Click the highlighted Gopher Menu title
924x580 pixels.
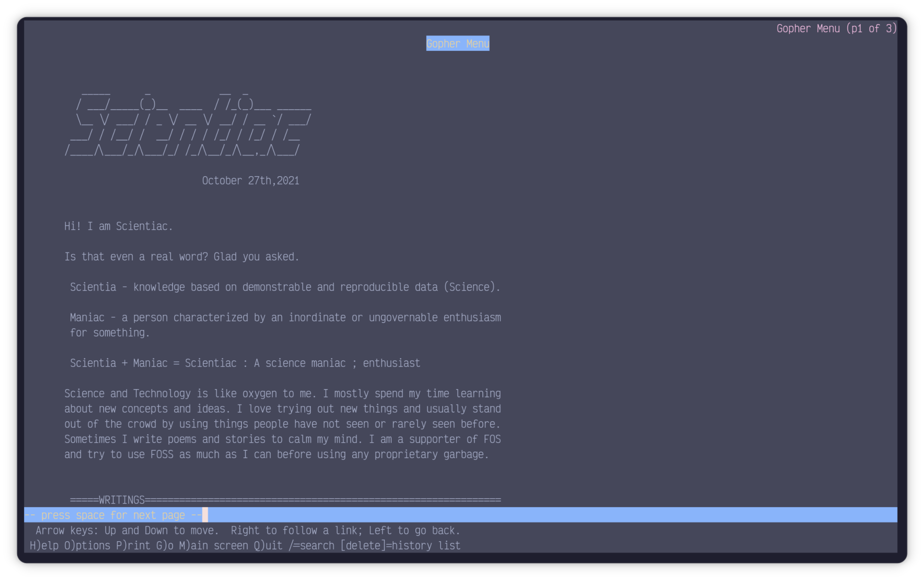(458, 43)
